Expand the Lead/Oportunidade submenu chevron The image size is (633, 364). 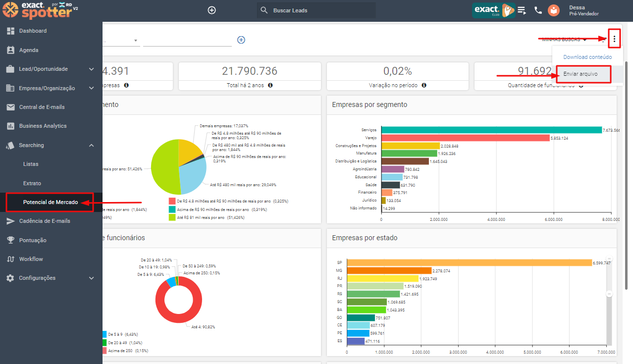pyautogui.click(x=92, y=69)
